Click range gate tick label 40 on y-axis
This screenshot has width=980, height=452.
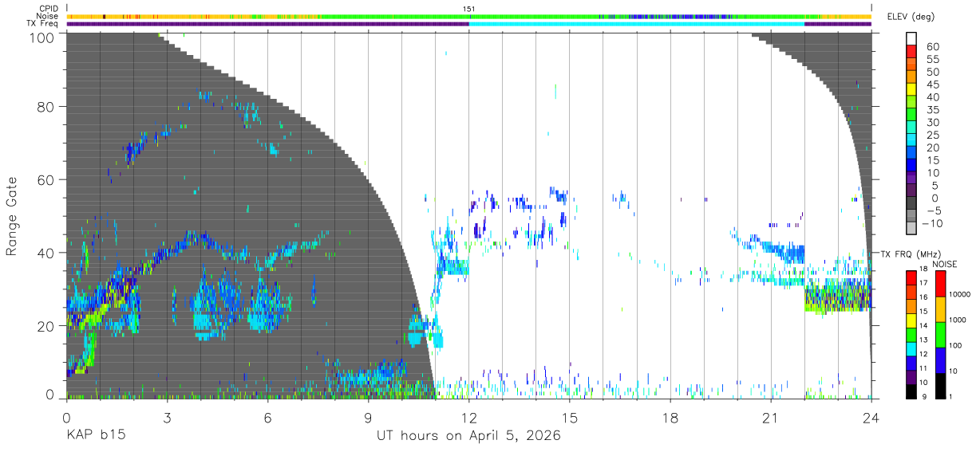(47, 253)
